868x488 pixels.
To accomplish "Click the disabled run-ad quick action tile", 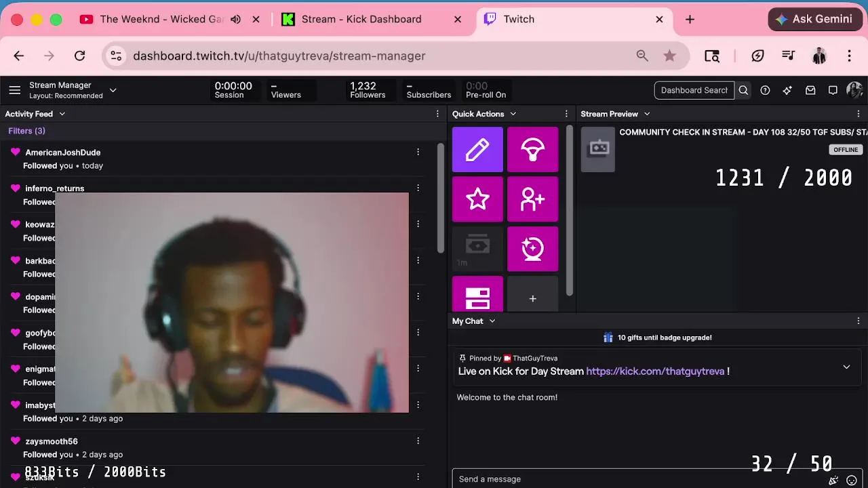I will (x=477, y=249).
